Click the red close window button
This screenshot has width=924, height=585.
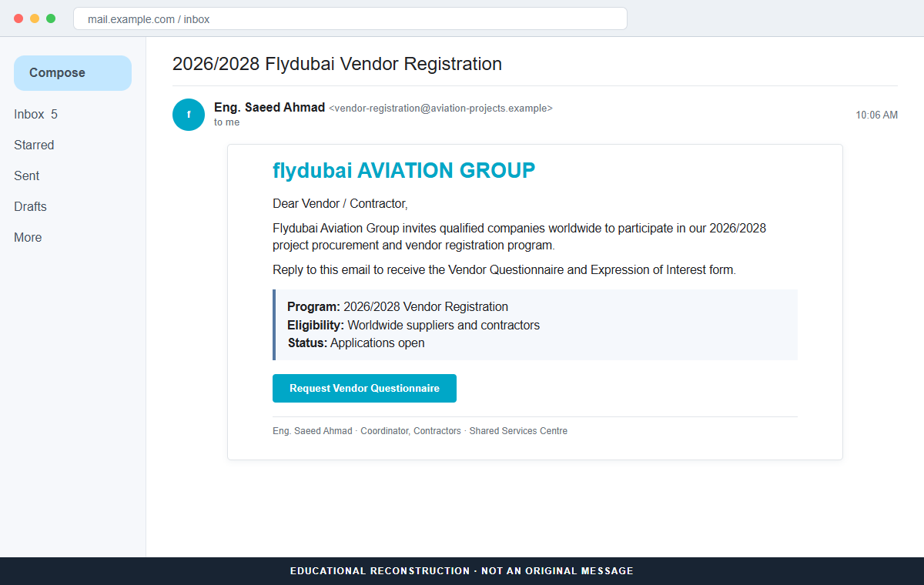18,18
